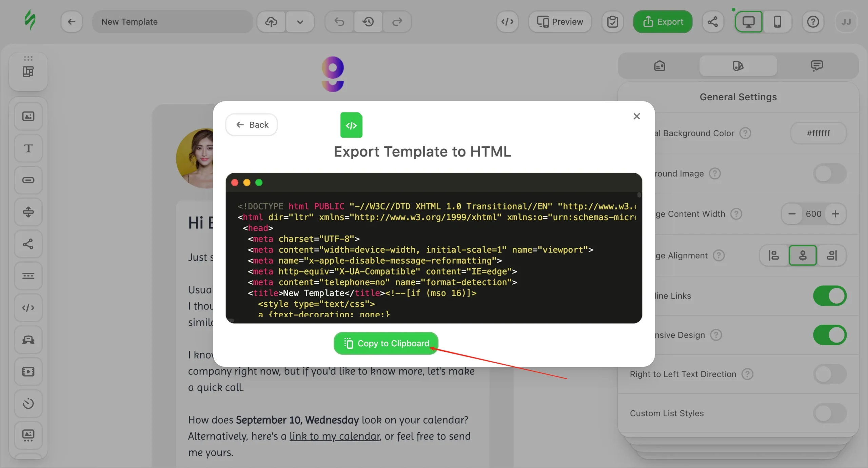Image resolution: width=868 pixels, height=468 pixels.
Task: Disable the Responsive Design toggle
Action: 829,335
